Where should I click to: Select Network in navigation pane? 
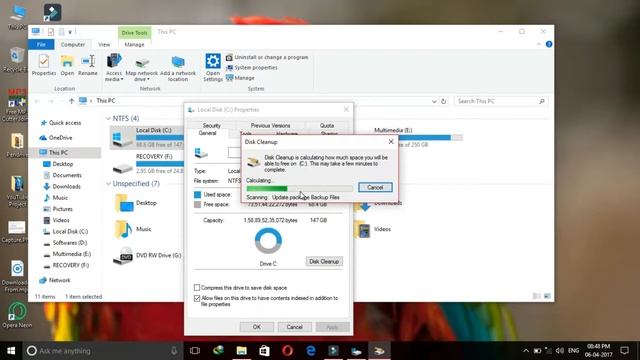tap(55, 280)
